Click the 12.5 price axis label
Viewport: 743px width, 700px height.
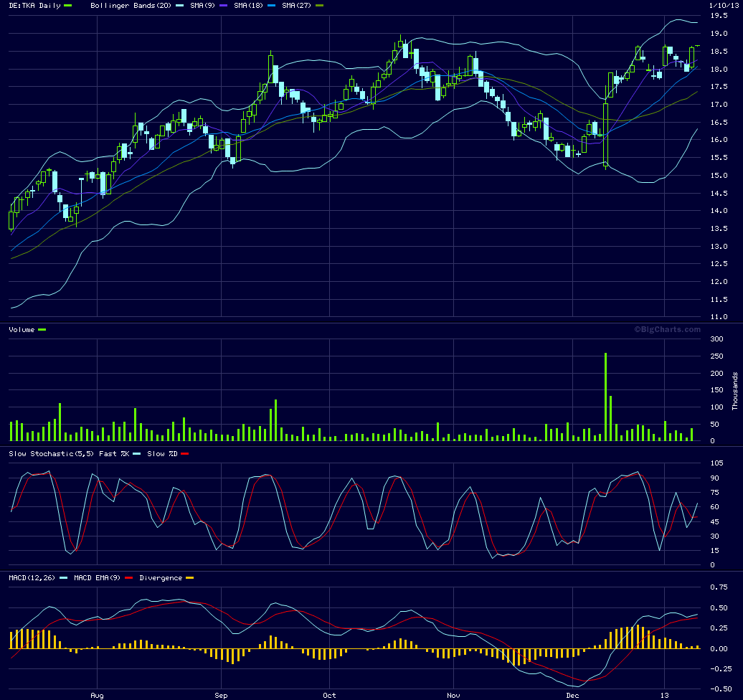coord(719,264)
